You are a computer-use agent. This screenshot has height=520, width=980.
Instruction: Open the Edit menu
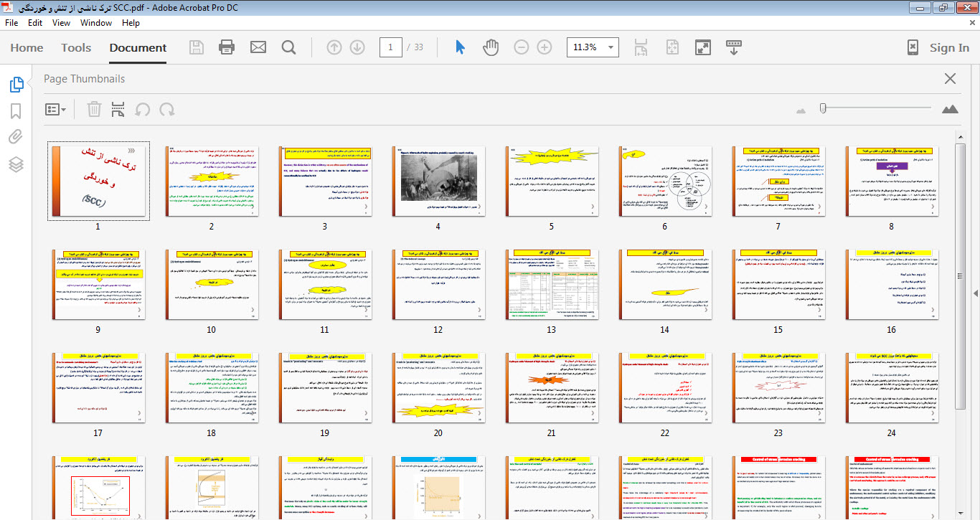coord(35,22)
